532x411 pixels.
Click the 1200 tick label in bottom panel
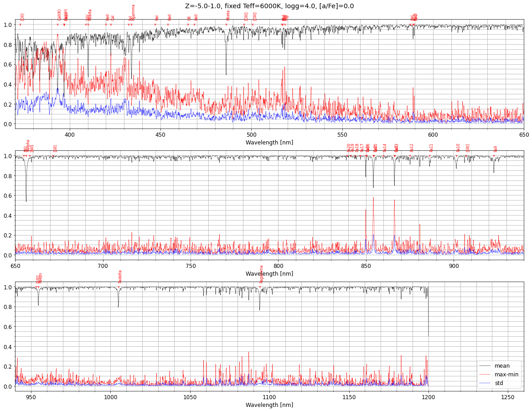pos(428,397)
